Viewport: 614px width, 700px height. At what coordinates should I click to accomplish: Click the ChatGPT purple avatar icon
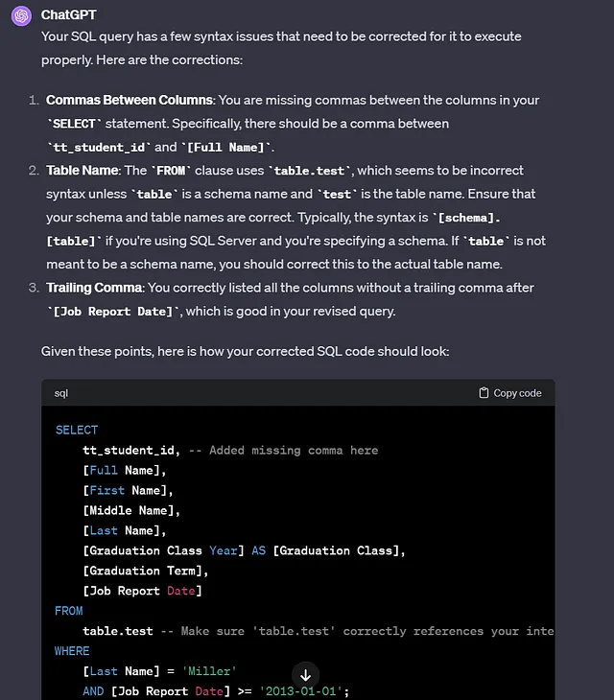(21, 16)
